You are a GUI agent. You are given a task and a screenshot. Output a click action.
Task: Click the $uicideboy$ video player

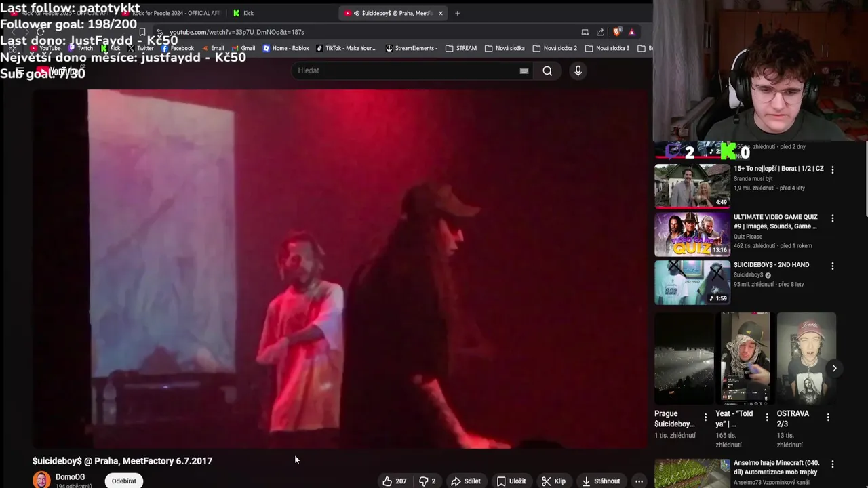point(341,269)
